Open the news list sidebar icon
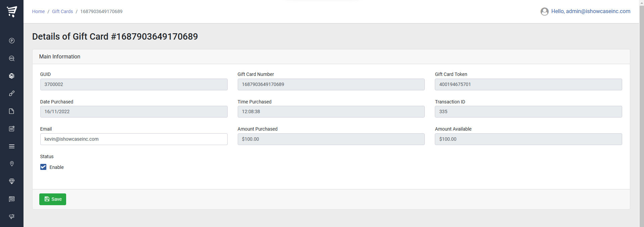The height and width of the screenshot is (227, 644). (x=12, y=129)
